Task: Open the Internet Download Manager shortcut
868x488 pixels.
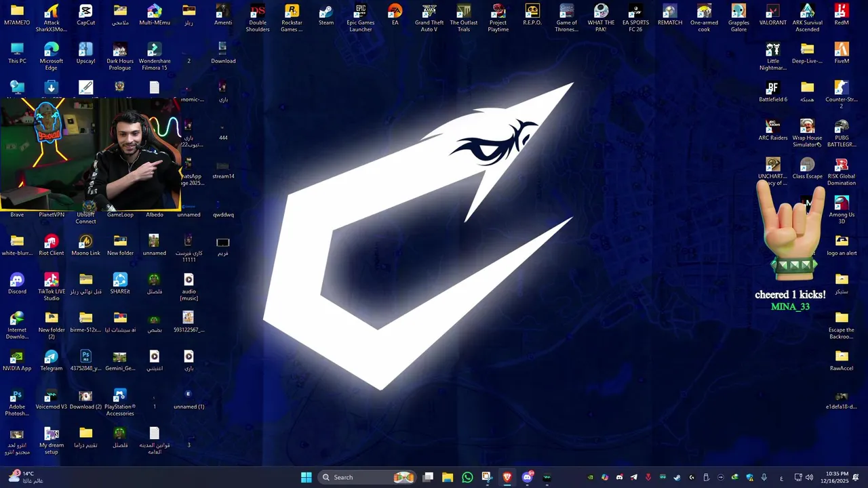Action: pyautogui.click(x=17, y=326)
